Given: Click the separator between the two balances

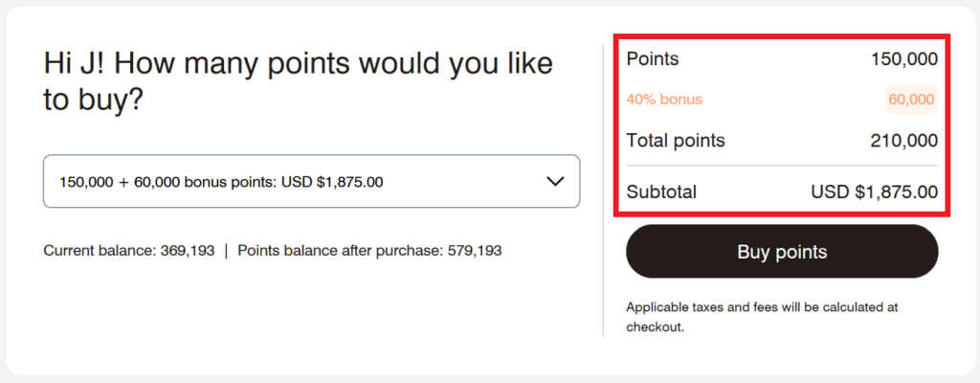Looking at the screenshot, I should [227, 251].
